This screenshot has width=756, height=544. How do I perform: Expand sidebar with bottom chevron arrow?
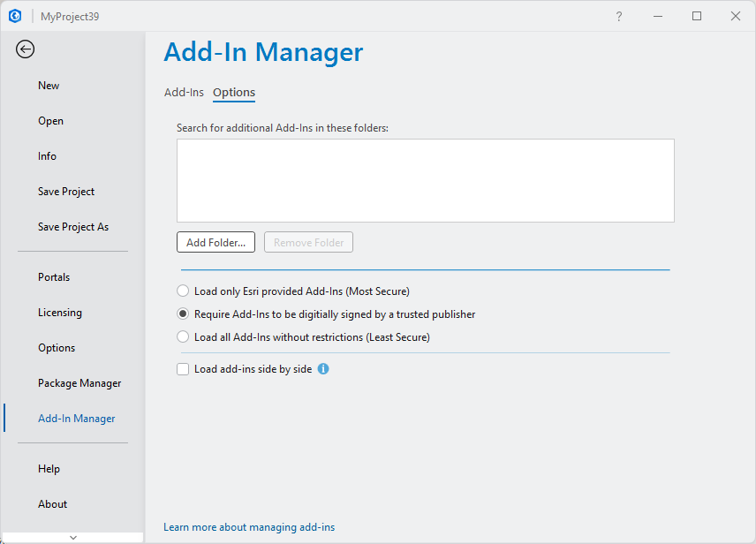pos(72,537)
